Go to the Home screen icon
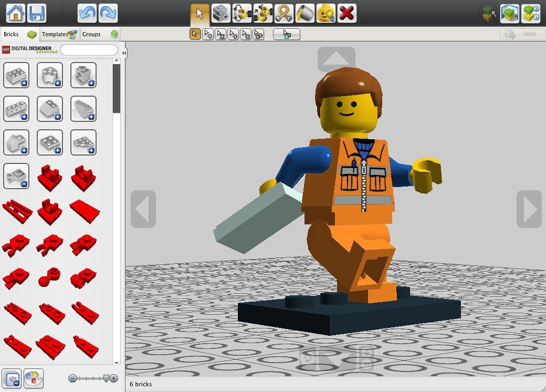The image size is (546, 392). pos(15,13)
